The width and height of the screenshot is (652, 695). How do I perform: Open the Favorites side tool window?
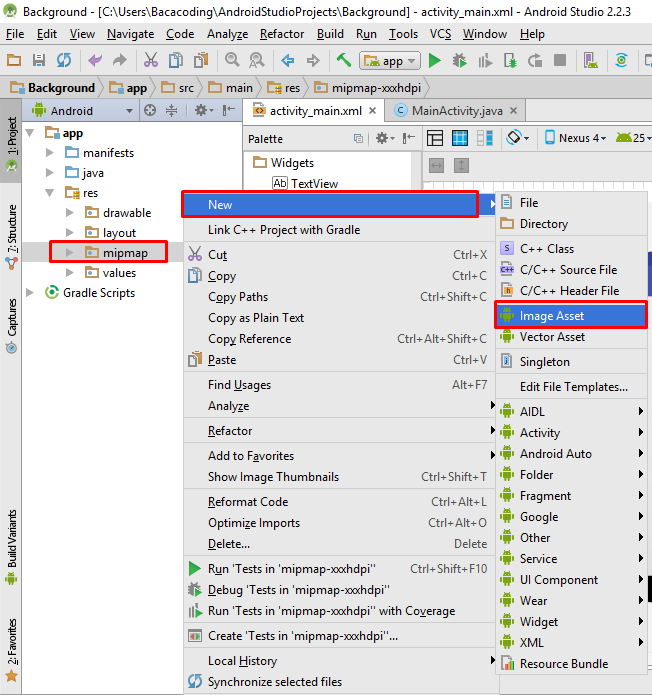[11, 649]
